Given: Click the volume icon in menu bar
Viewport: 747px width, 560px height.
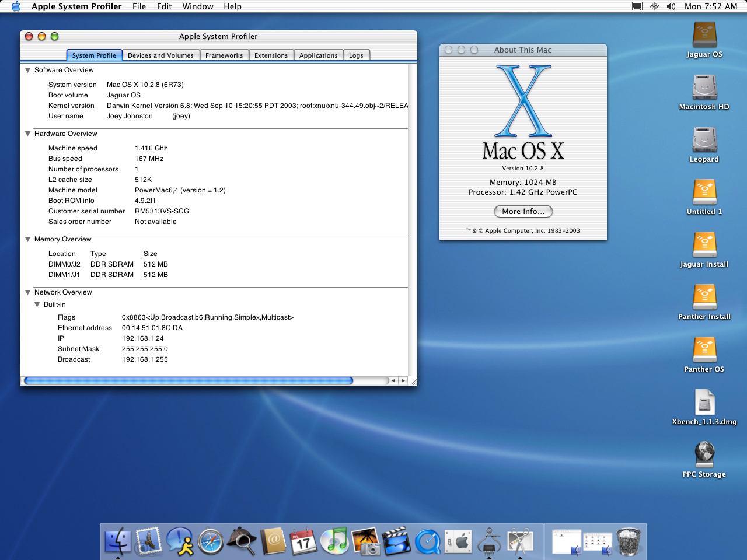Looking at the screenshot, I should coord(671,6).
